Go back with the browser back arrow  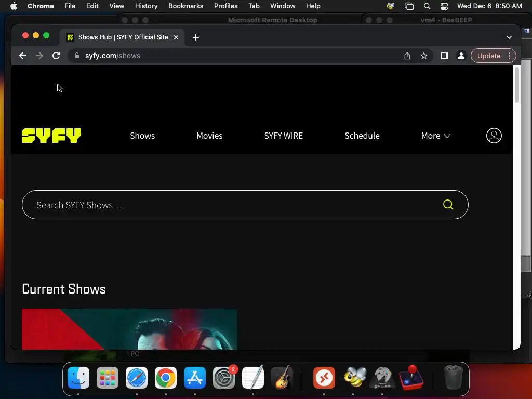pyautogui.click(x=23, y=56)
